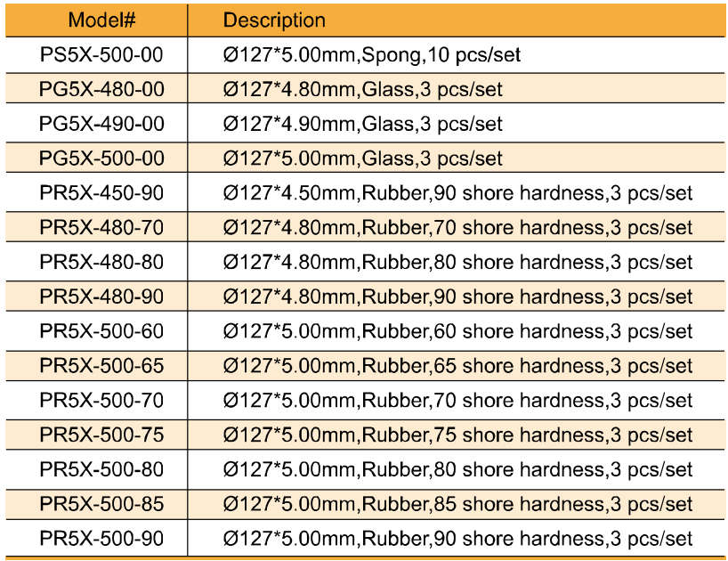Click the 4.50mm Rubber description
Viewport: 728px width, 561px height.
point(457,193)
